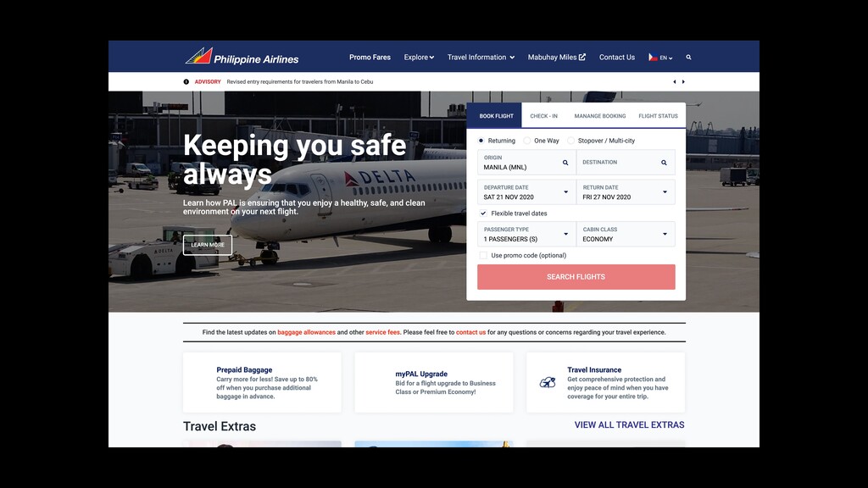This screenshot has height=488, width=868.
Task: Open the baggage allowances link
Action: pos(306,332)
